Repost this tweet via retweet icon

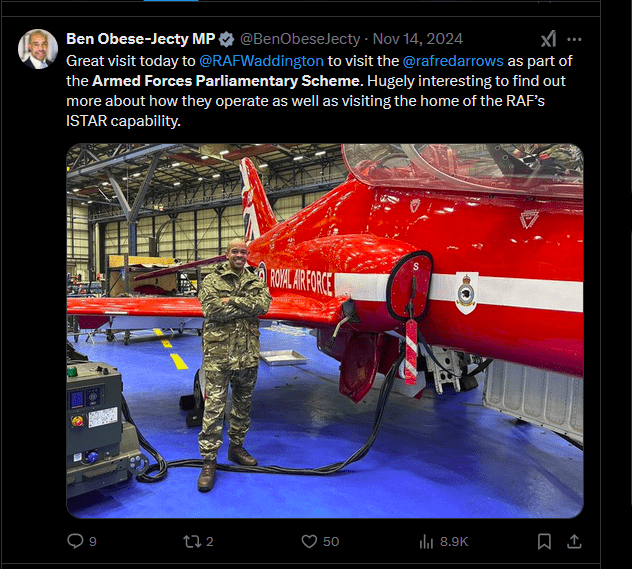pos(192,541)
